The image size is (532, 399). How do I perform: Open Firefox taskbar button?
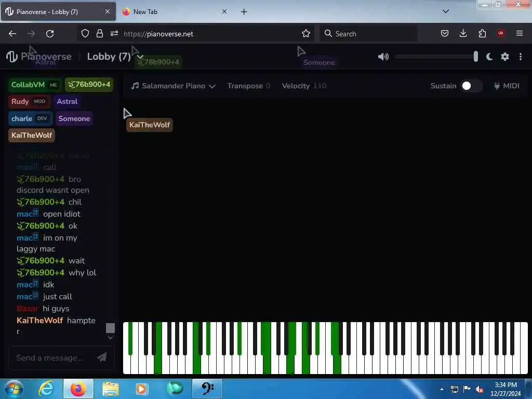point(78,389)
